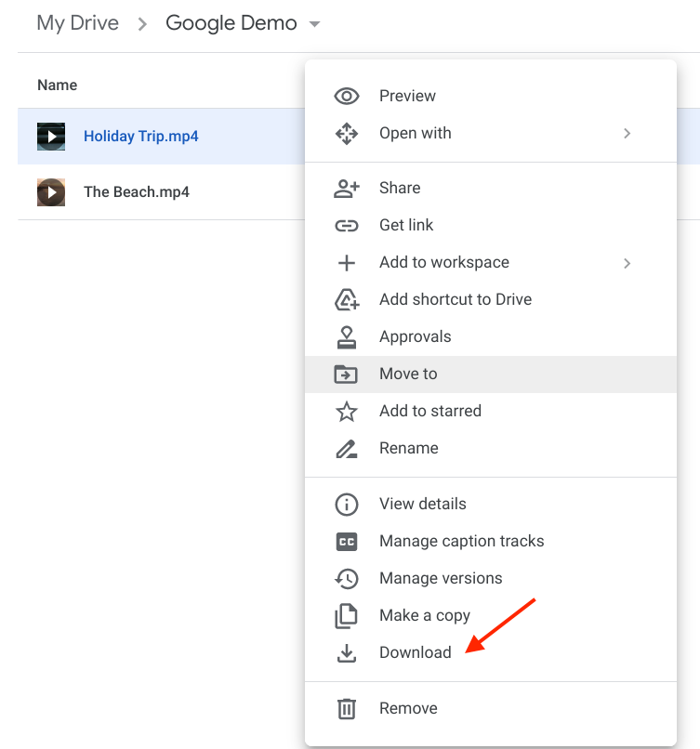
Task: Select Add shortcut to Drive
Action: 491,300
